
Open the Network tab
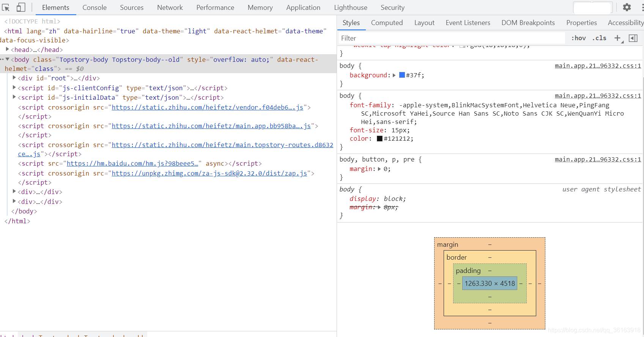point(170,8)
